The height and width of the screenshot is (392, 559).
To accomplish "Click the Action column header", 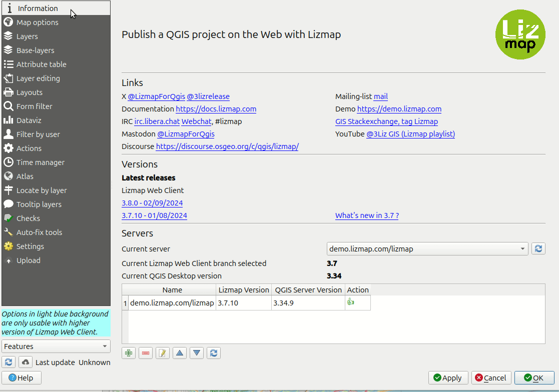I will pyautogui.click(x=358, y=290).
